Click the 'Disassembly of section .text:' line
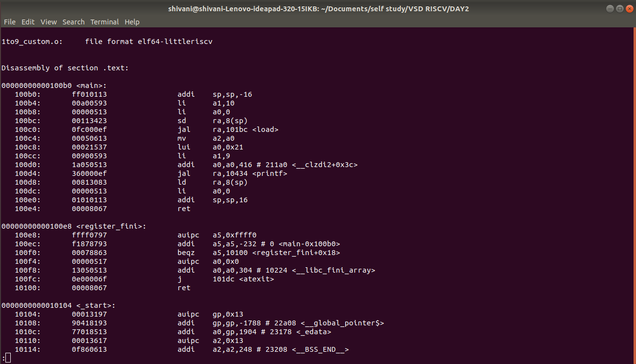 (x=65, y=68)
